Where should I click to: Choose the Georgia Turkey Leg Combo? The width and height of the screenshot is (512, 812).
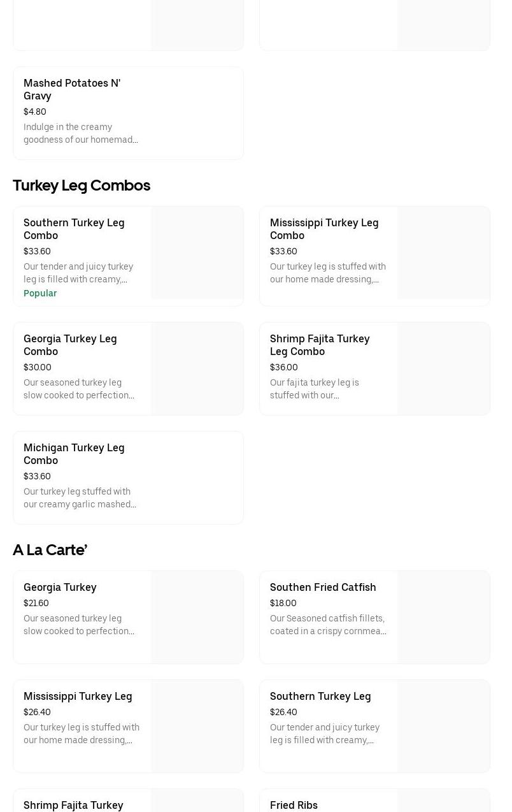pos(70,345)
